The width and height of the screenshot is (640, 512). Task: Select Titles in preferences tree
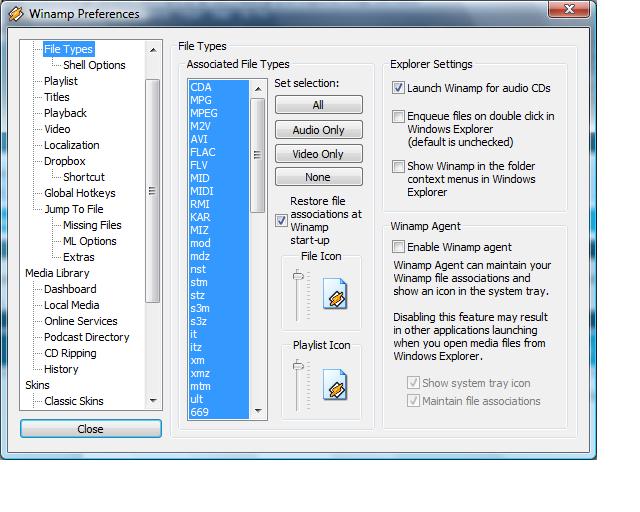(57, 97)
